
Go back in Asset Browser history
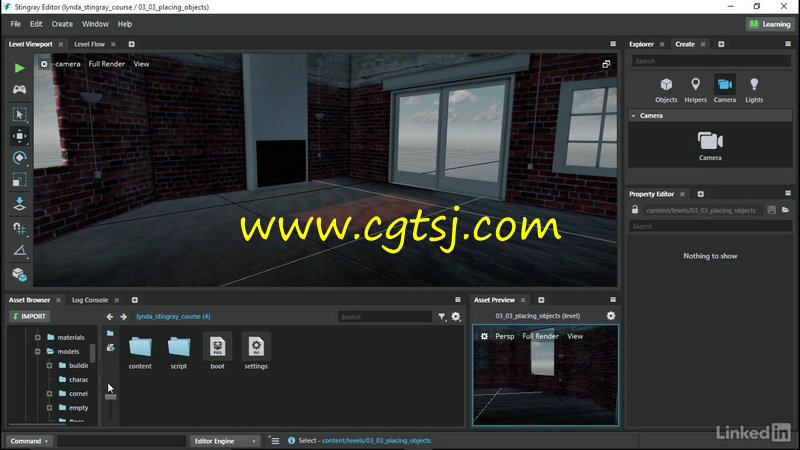click(x=110, y=317)
